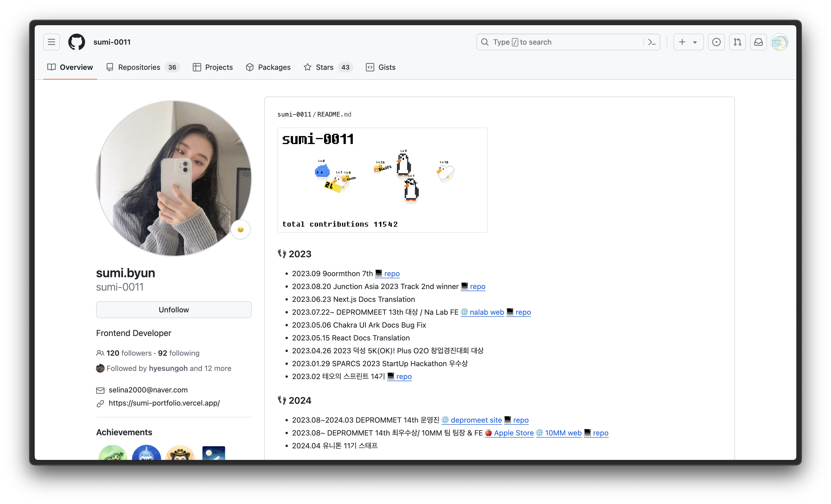Open repo link for Junction Asia 2023

click(x=473, y=286)
